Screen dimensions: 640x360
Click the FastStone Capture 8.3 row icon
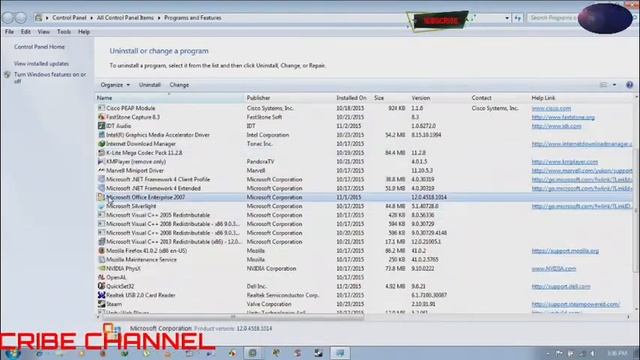tap(101, 117)
